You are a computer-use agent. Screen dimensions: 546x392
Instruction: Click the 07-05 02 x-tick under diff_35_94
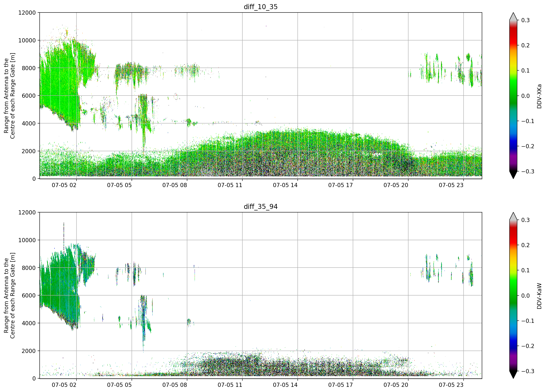pyautogui.click(x=64, y=385)
